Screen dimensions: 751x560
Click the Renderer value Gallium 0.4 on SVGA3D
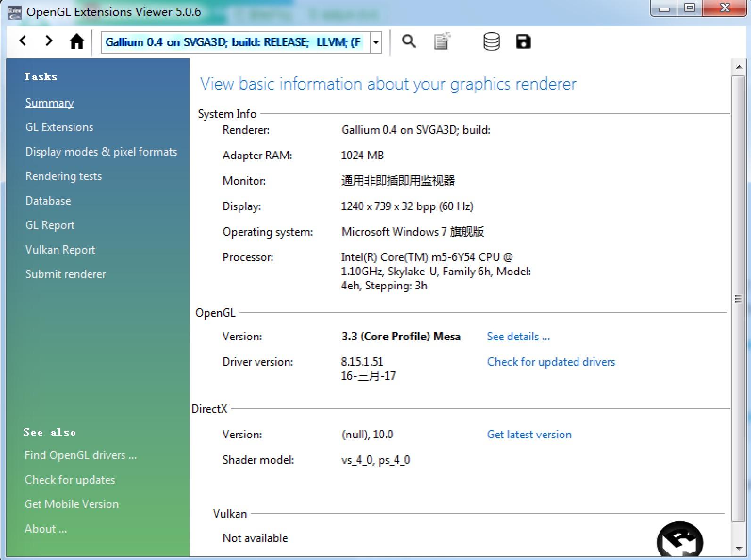click(416, 130)
